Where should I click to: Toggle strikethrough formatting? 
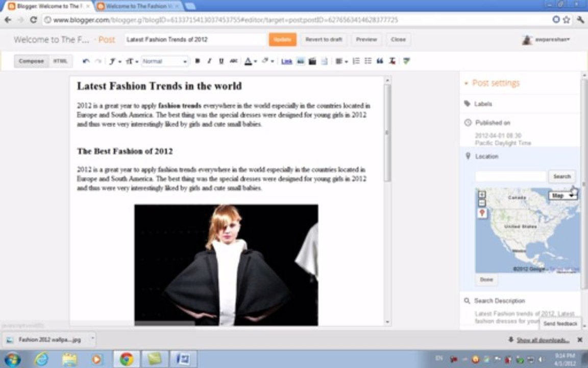pyautogui.click(x=233, y=61)
